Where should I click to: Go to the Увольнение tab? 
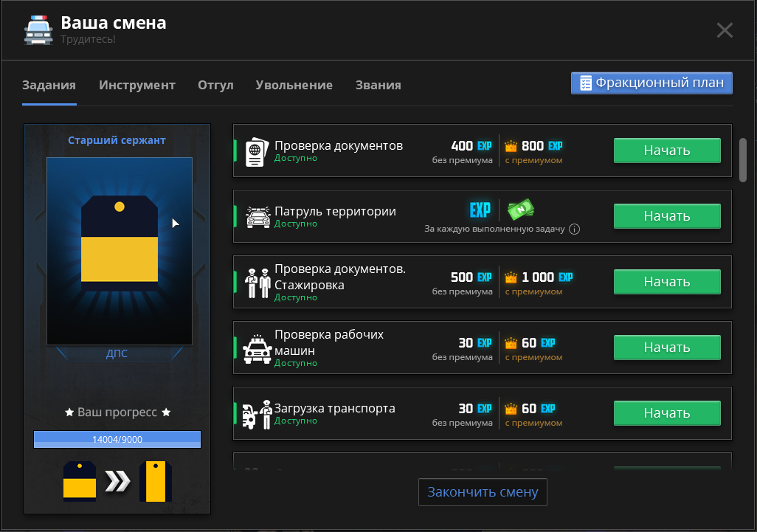click(x=294, y=85)
